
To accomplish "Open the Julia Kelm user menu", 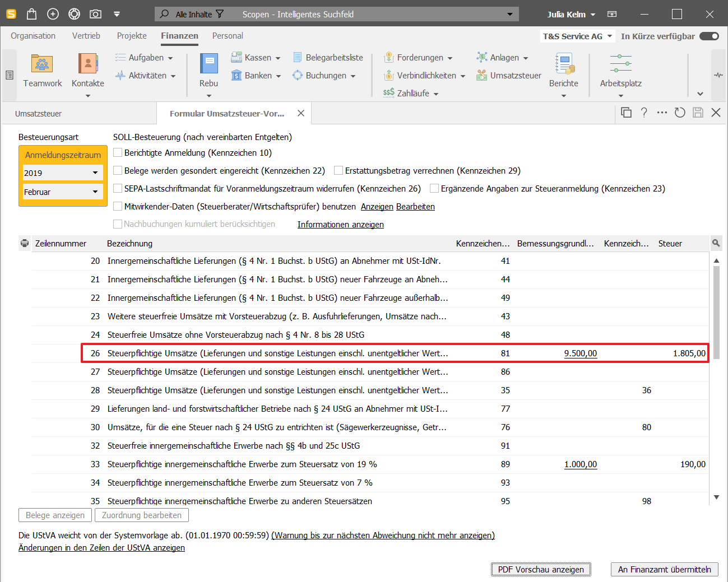I will click(571, 14).
